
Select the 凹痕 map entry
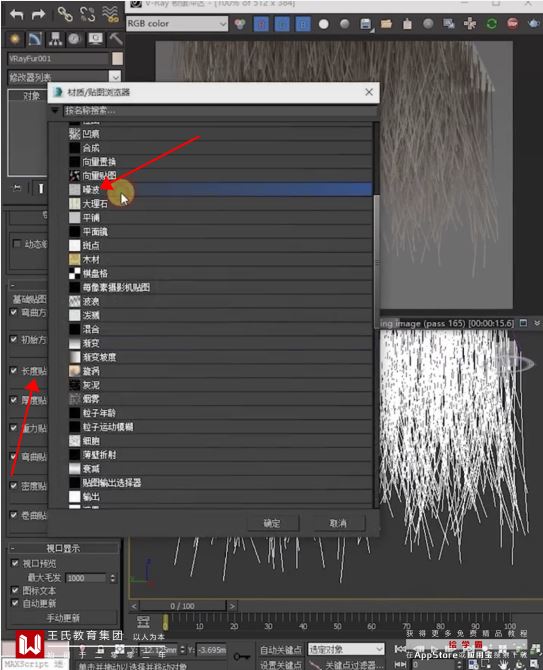tap(220, 134)
